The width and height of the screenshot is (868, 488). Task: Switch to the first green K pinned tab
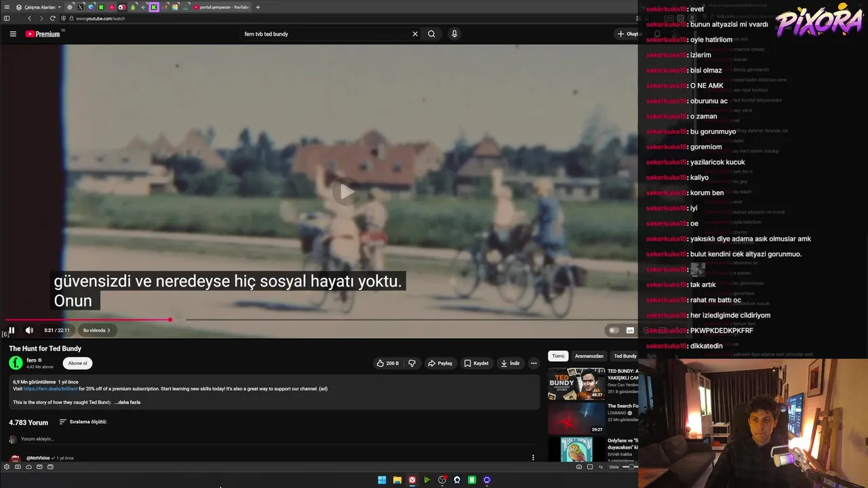click(x=101, y=7)
